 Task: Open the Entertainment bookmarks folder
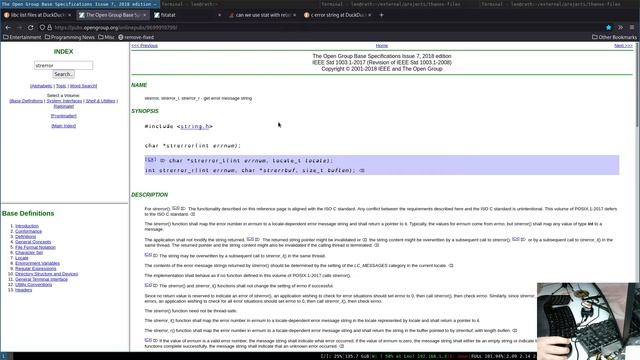pyautogui.click(x=22, y=37)
